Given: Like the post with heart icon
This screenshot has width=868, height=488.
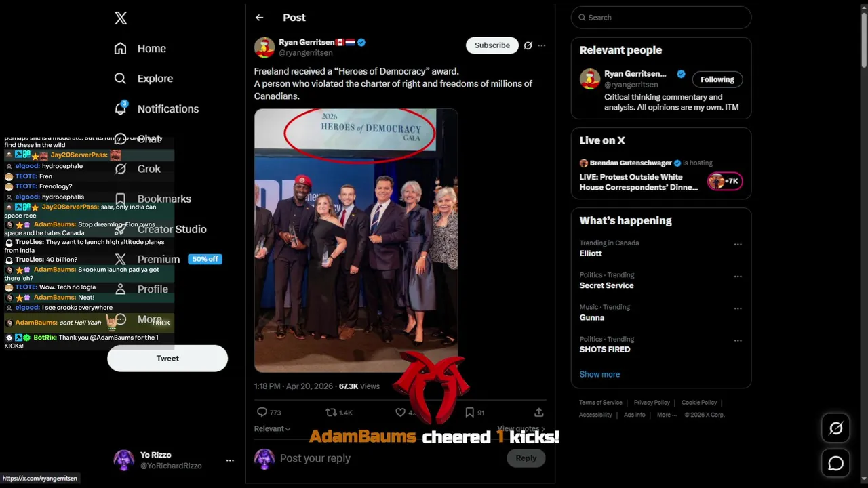Looking at the screenshot, I should (401, 412).
